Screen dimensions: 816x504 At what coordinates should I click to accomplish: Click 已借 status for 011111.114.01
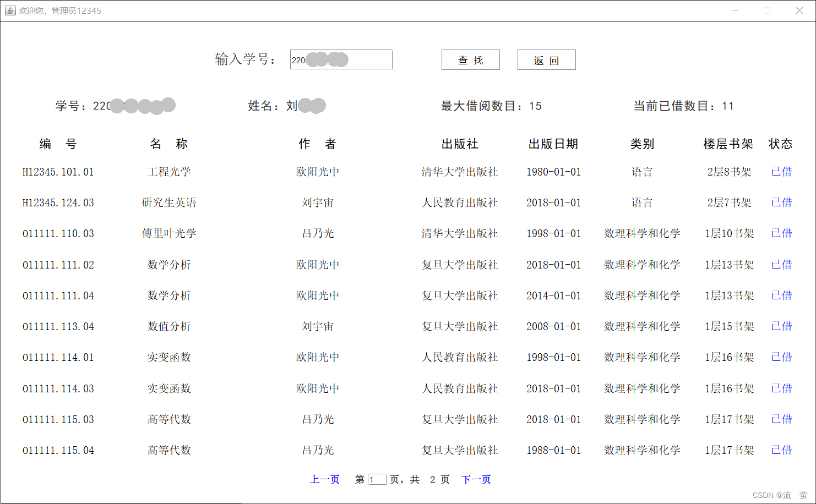(781, 357)
